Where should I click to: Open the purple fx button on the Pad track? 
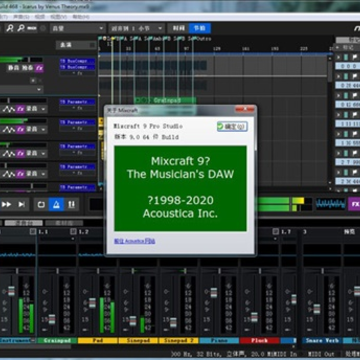click(x=20, y=130)
